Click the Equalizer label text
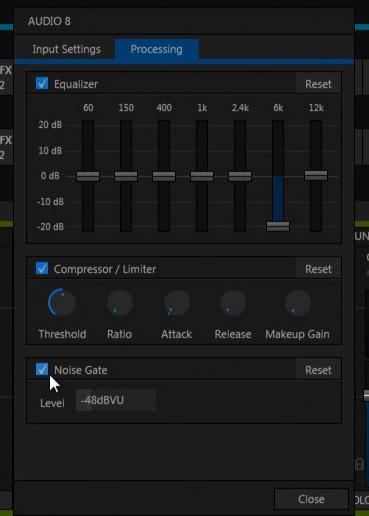 pyautogui.click(x=76, y=84)
